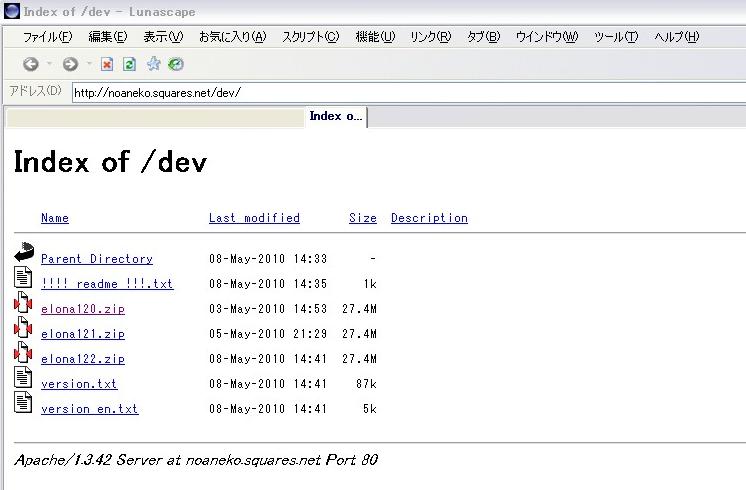Viewport: 746px width, 490px height.
Task: Go back with the Back arrow button
Action: point(31,64)
